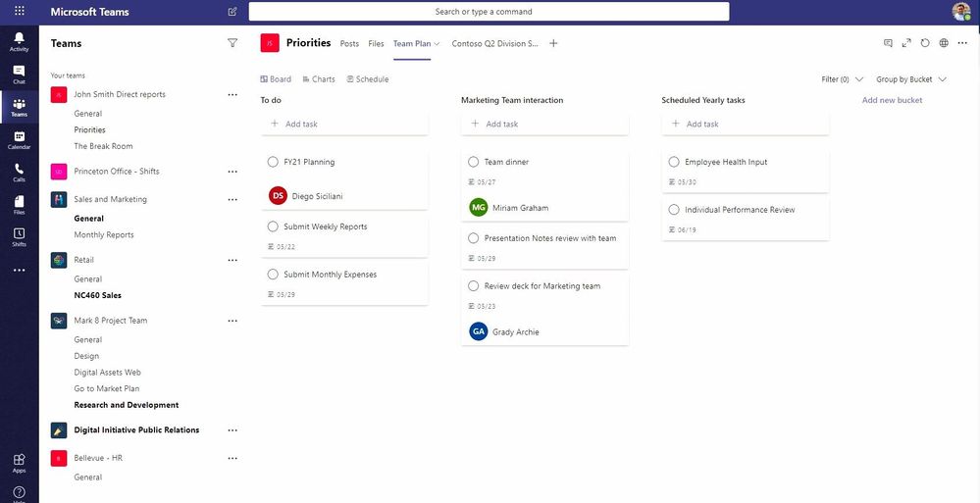The image size is (980, 503).
Task: Click the filter funnel icon beside Teams
Action: [x=232, y=43]
